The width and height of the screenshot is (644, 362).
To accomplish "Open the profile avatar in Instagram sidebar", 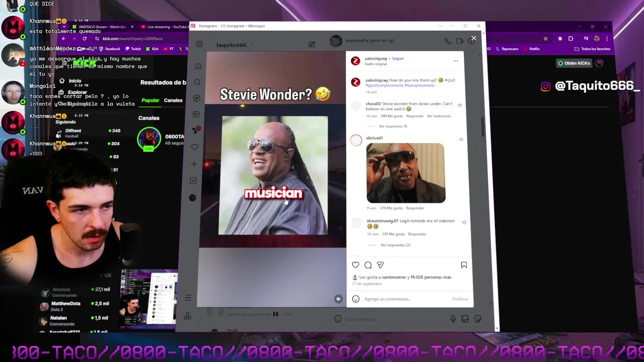I will [x=192, y=198].
